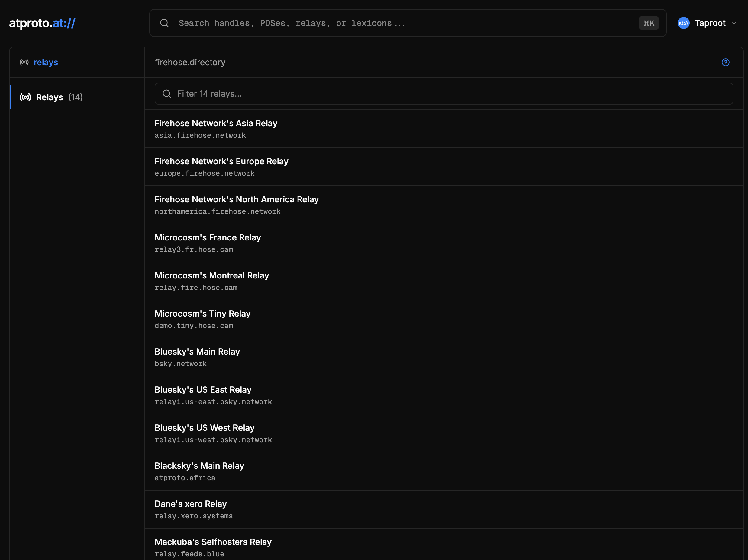Screen dimensions: 748x560
Task: Expand the Taproot account dropdown chevron
Action: (x=734, y=23)
